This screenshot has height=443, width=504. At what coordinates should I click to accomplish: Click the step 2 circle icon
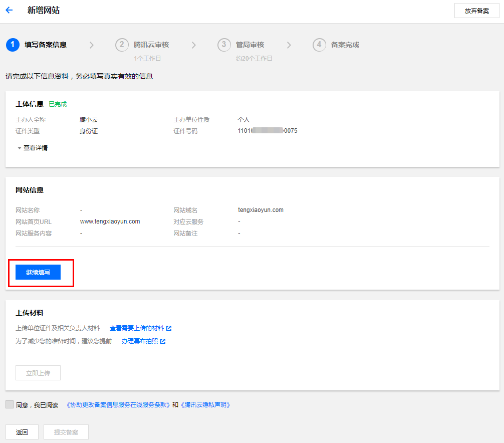click(x=122, y=45)
